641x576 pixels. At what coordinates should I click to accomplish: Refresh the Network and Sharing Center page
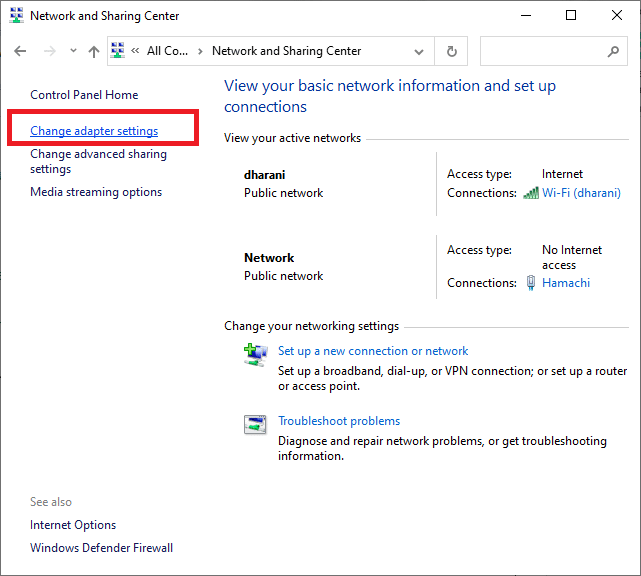(452, 51)
